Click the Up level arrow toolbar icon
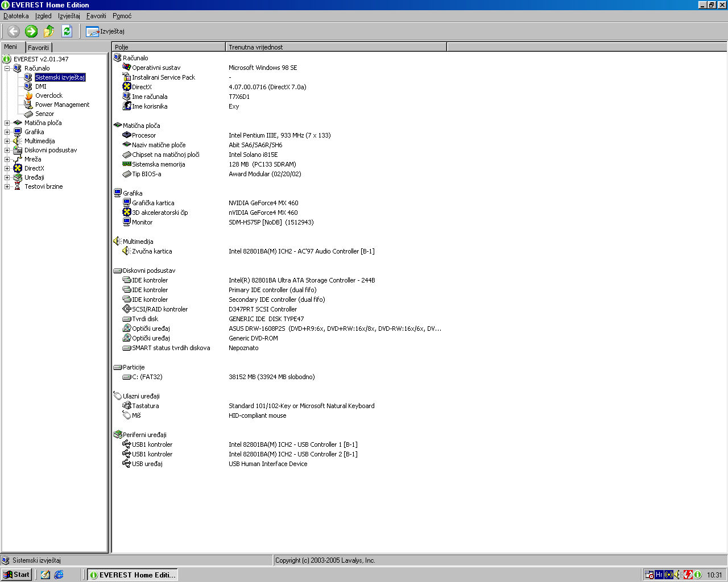Image resolution: width=728 pixels, height=582 pixels. tap(49, 31)
